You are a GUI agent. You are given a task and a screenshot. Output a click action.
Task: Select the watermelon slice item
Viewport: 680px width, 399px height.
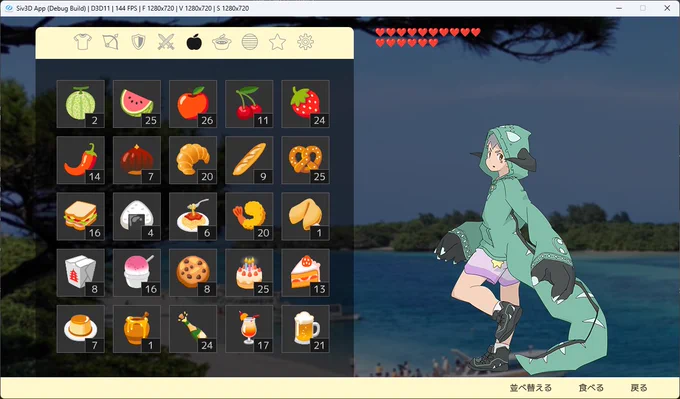tap(137, 104)
